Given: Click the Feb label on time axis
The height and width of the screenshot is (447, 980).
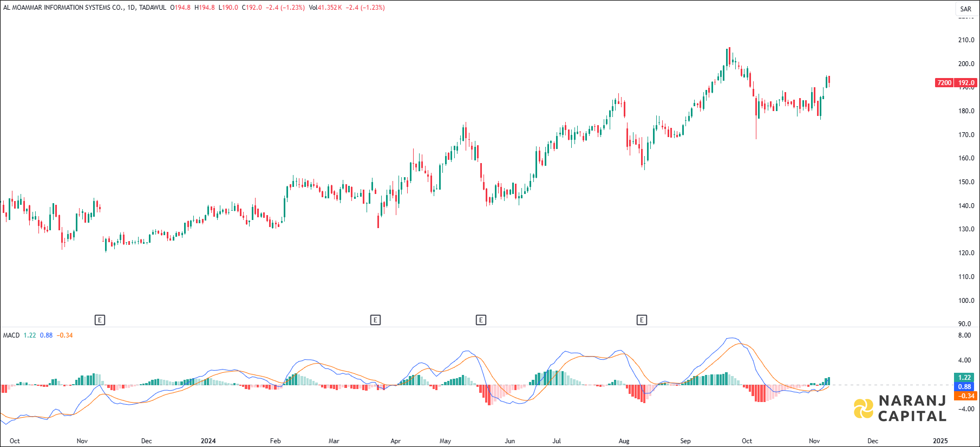Looking at the screenshot, I should 276,441.
